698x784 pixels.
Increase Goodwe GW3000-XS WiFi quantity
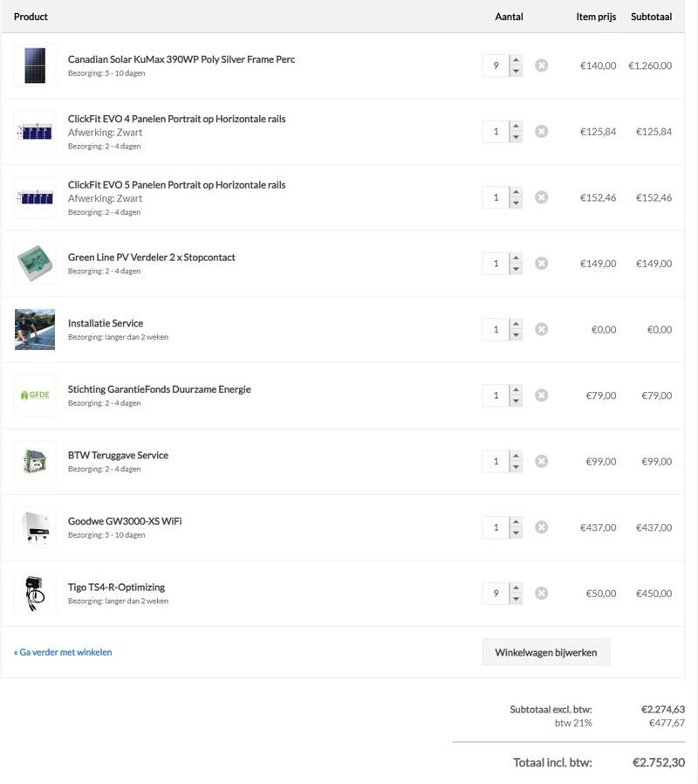click(516, 523)
